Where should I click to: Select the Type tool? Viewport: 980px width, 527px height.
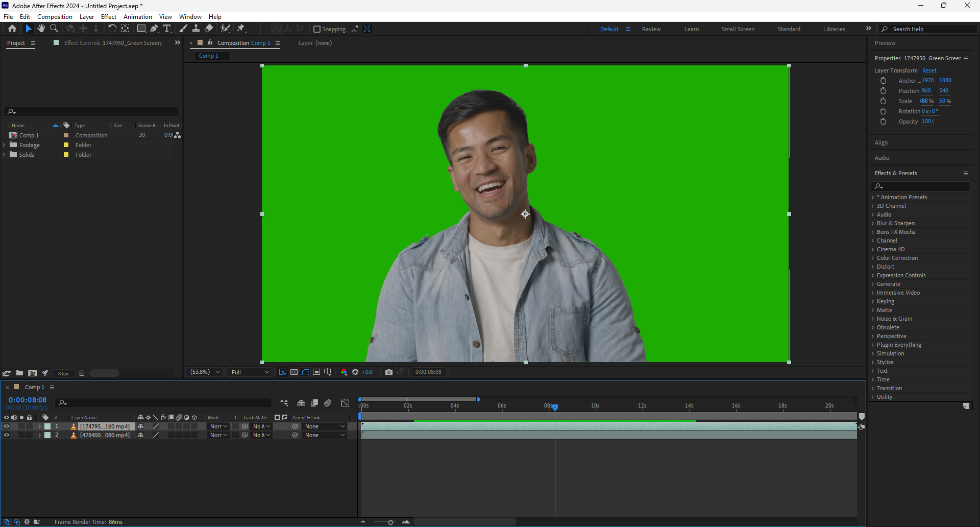(167, 29)
